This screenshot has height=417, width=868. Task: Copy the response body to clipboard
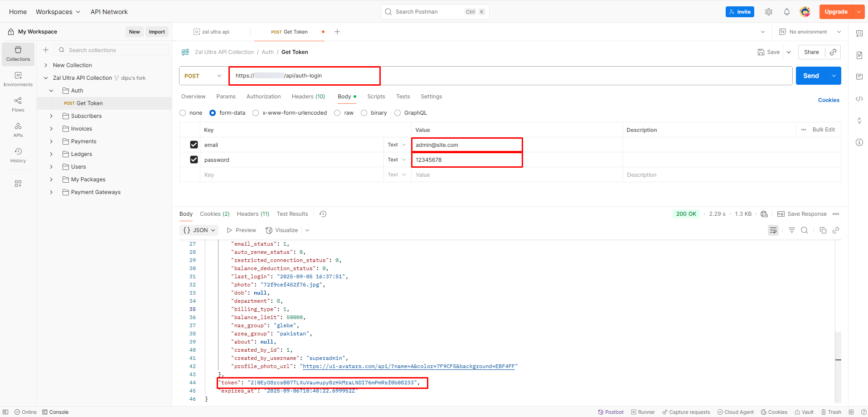tap(823, 230)
